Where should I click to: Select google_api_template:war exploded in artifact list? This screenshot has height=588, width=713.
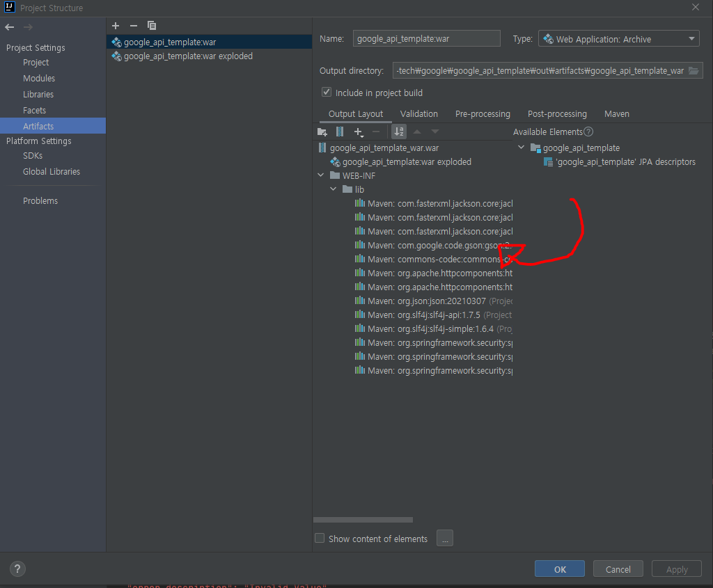coord(209,56)
